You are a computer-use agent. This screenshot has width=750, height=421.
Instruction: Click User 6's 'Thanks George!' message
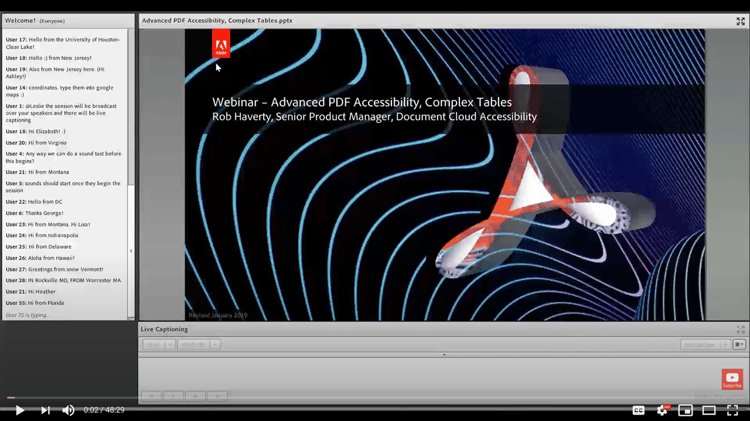pyautogui.click(x=34, y=213)
